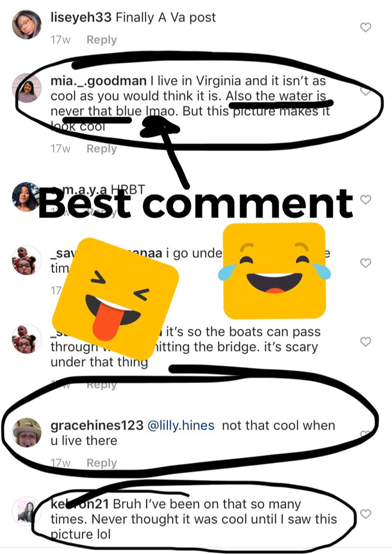The width and height of the screenshot is (392, 554).
Task: Like the 'Bruh I've been on that' comment
Action: tap(366, 514)
